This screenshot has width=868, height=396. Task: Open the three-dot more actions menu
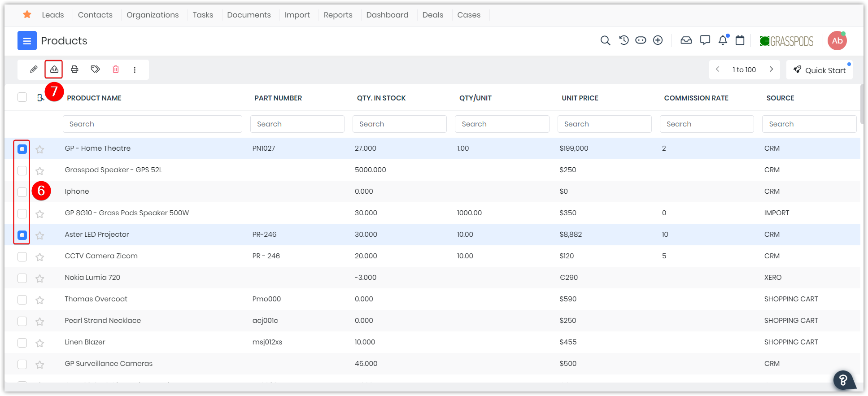135,70
